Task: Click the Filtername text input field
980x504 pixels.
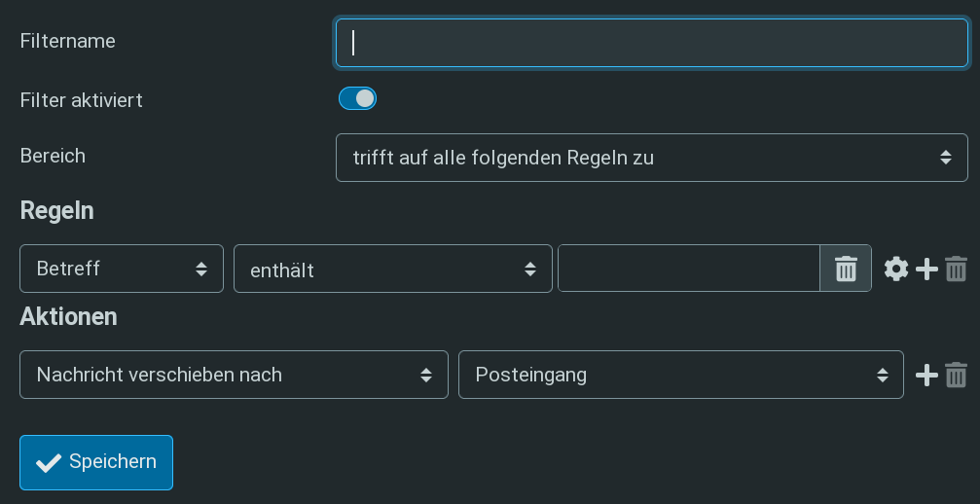Action: click(652, 43)
